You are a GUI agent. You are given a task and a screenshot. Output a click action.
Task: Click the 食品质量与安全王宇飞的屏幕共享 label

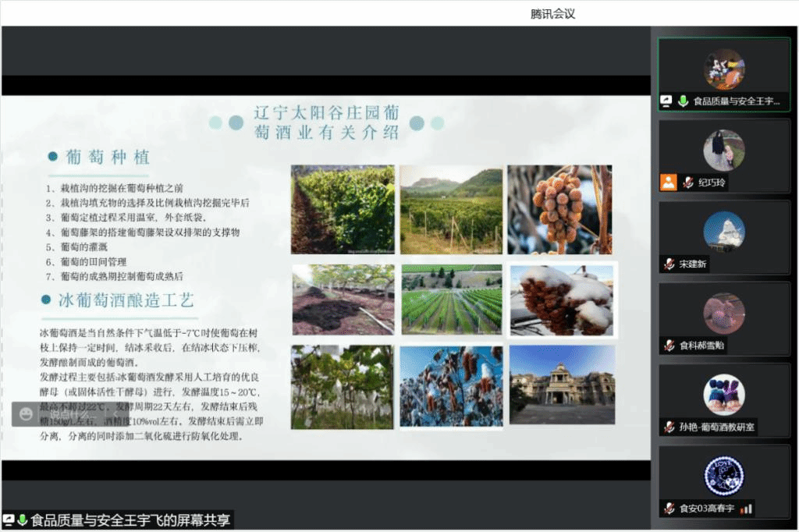tap(130, 520)
